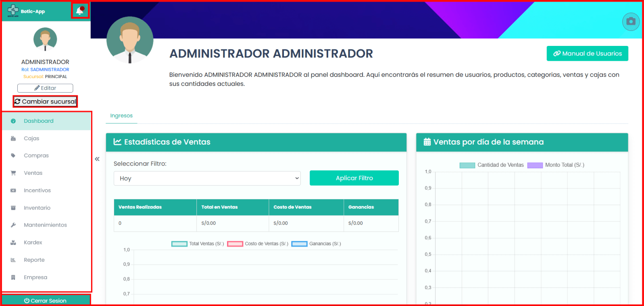Select Dashboard in the sidebar menu
The width and height of the screenshot is (644, 306).
(x=39, y=121)
